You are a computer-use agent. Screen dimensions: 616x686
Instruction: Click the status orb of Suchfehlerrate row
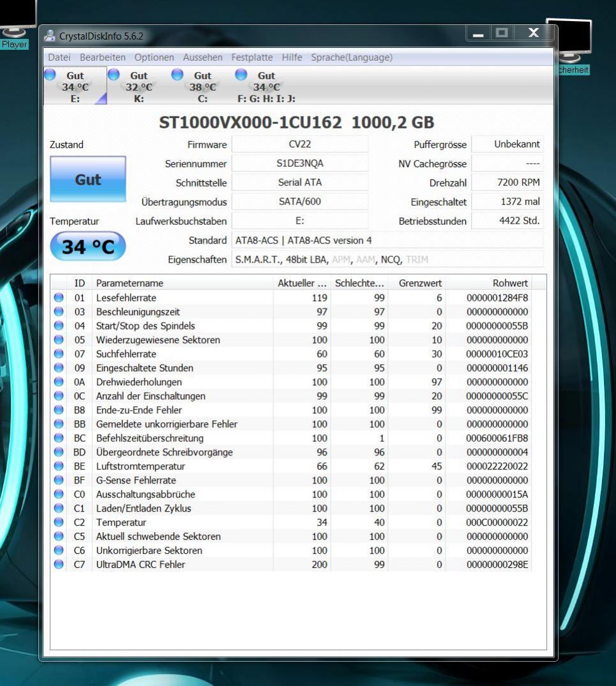[59, 353]
